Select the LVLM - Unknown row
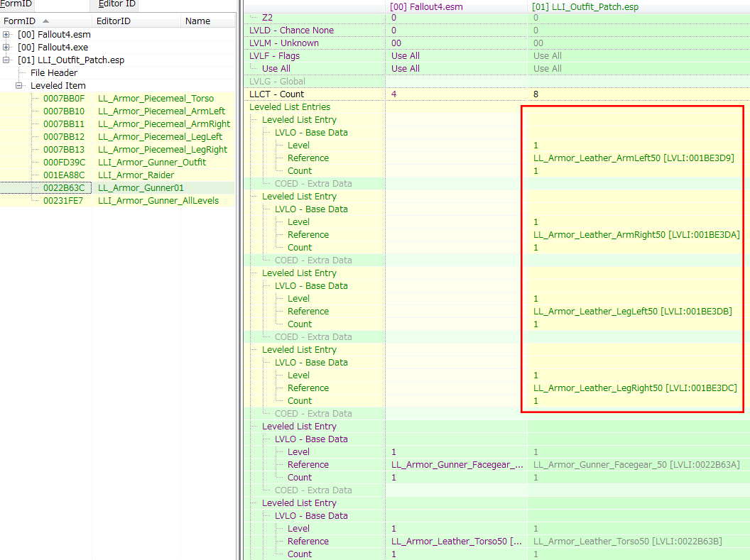 point(283,43)
